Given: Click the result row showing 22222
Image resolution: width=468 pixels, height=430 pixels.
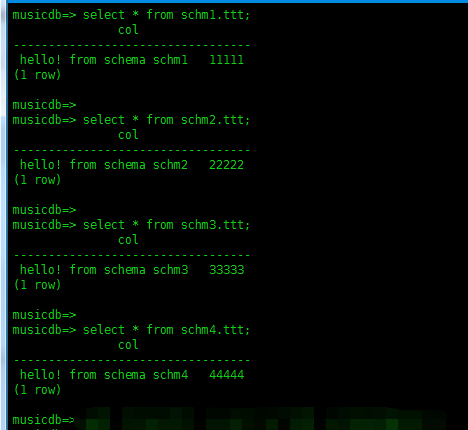Looking at the screenshot, I should 132,165.
